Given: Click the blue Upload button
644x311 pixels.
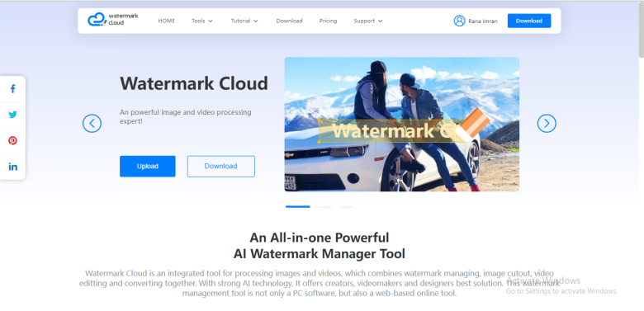Looking at the screenshot, I should 148,166.
